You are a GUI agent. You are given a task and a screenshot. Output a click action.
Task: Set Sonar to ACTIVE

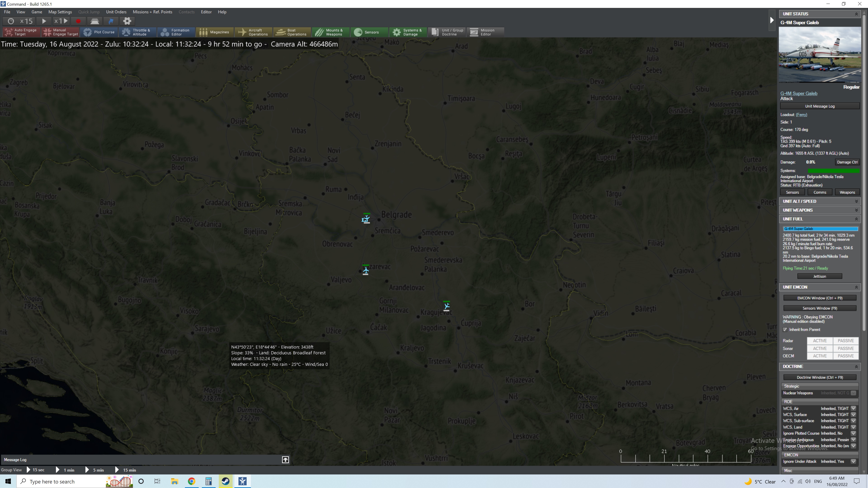coord(819,349)
